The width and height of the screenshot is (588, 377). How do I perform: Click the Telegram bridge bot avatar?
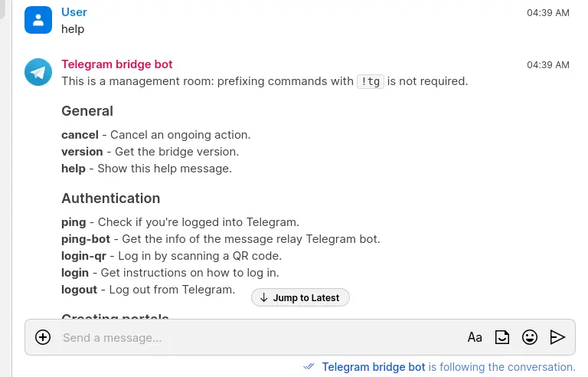click(x=38, y=72)
